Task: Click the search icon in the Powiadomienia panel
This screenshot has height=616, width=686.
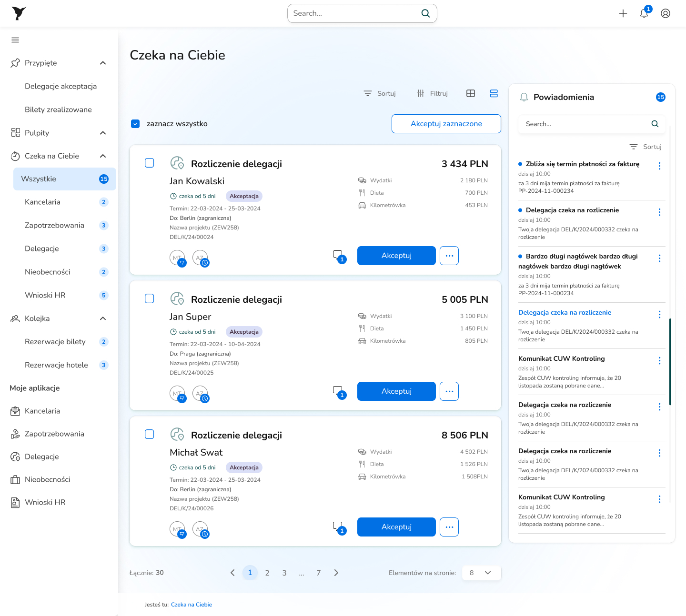Action: tap(655, 124)
